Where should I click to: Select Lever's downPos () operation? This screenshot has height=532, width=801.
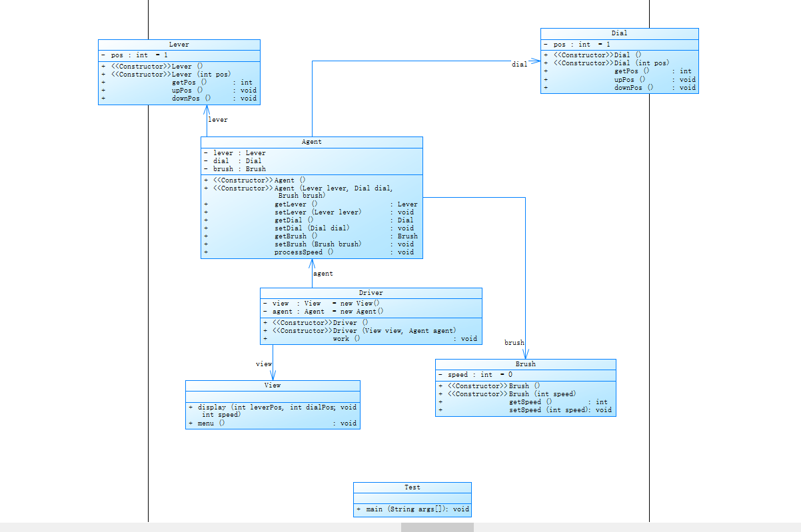click(x=179, y=99)
